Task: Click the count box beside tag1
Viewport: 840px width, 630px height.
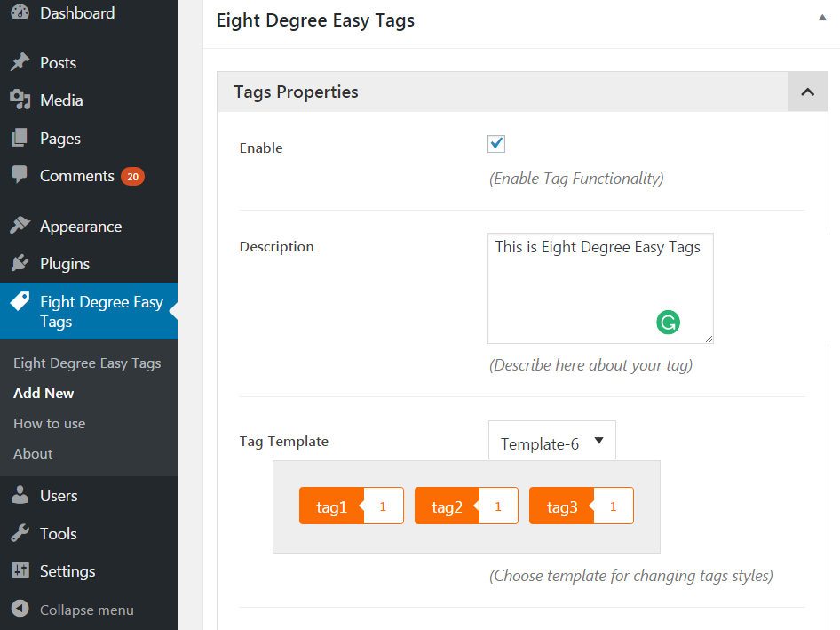Action: click(x=384, y=506)
